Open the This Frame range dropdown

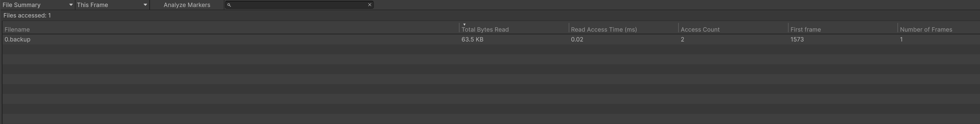tap(112, 5)
